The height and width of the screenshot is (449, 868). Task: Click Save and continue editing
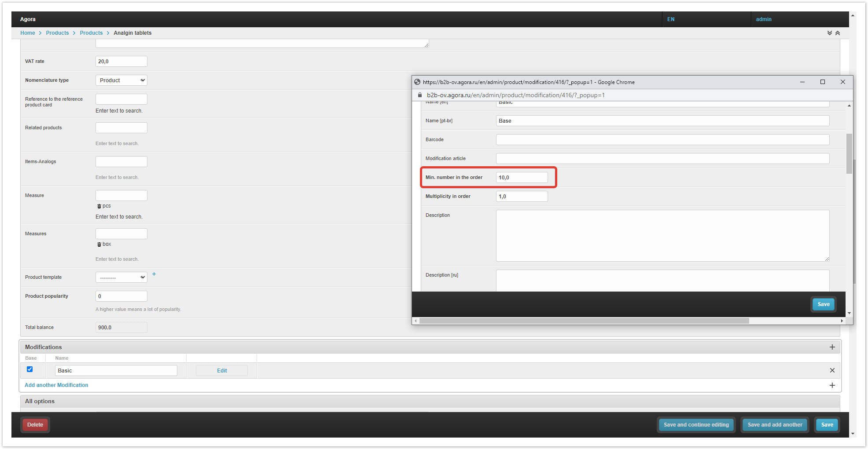(696, 425)
